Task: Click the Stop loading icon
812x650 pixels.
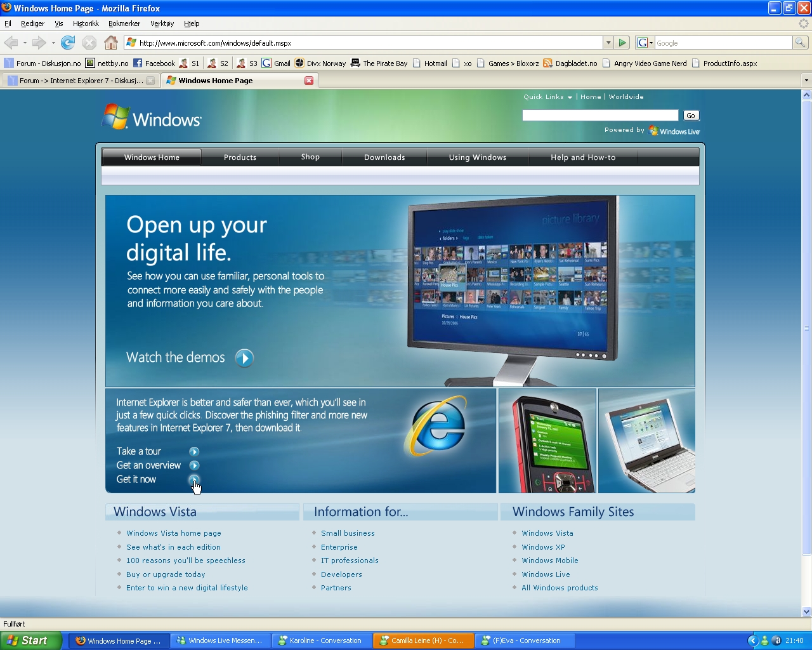Action: 89,43
